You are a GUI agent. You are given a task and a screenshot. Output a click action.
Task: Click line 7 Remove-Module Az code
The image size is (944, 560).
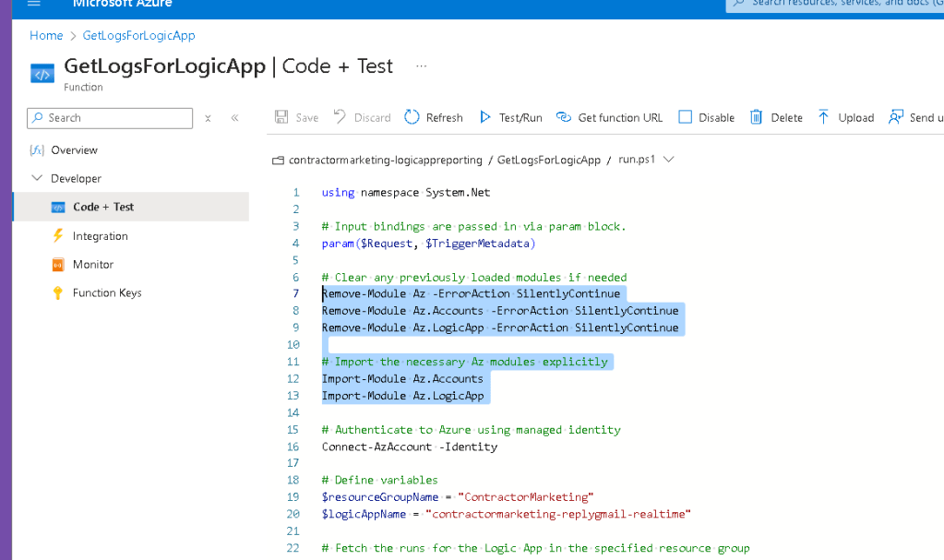pyautogui.click(x=471, y=294)
